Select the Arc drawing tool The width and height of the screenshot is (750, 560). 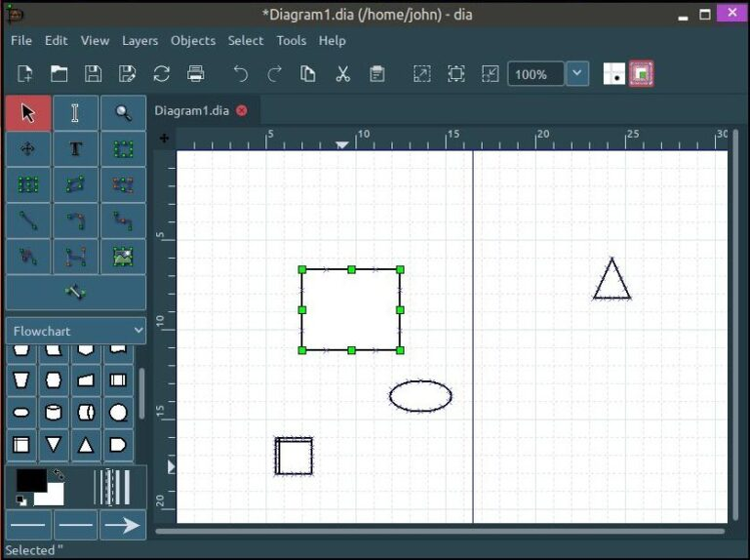click(75, 221)
